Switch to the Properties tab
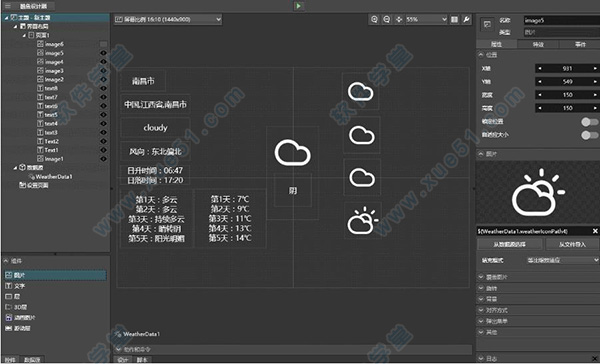The height and width of the screenshot is (364, 600). tap(496, 44)
